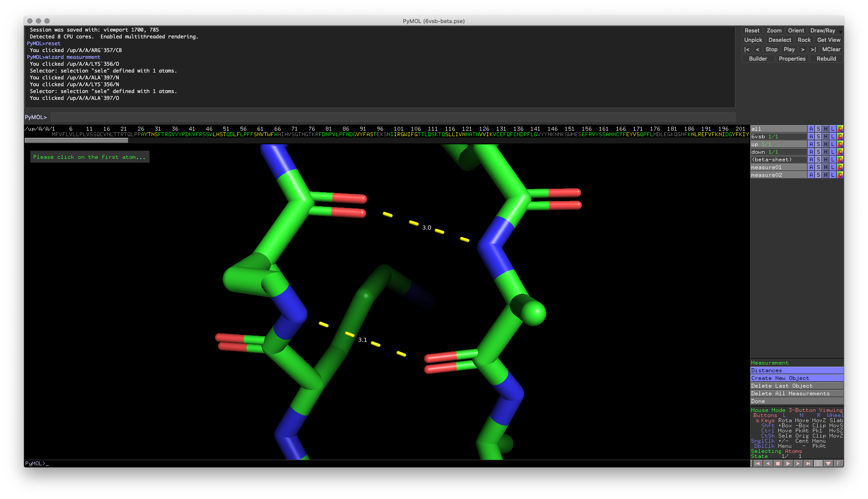The image size is (868, 499).
Task: Open Action menu for 6vsb object
Action: point(811,137)
